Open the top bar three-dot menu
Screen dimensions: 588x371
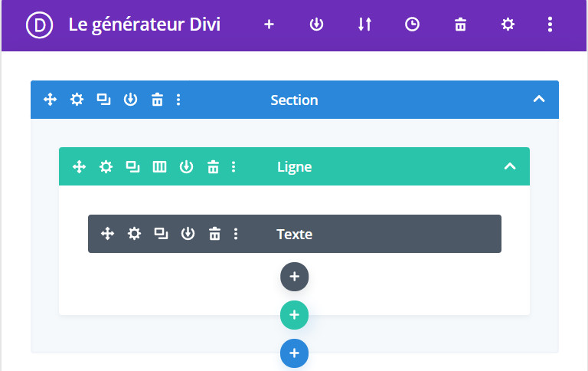550,25
